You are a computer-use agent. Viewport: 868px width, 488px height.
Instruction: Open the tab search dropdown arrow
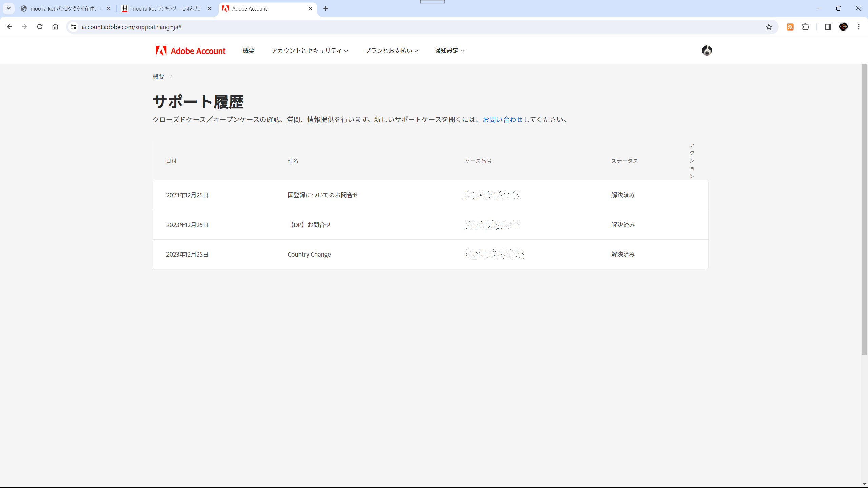pyautogui.click(x=9, y=8)
